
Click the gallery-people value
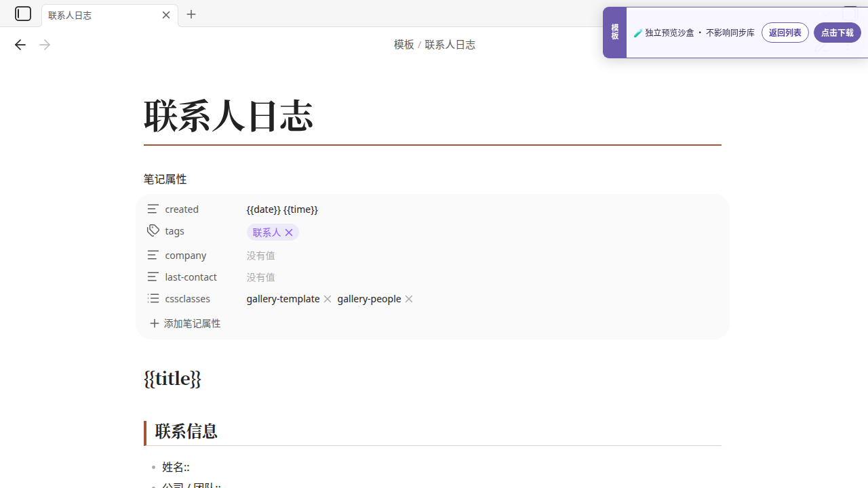point(369,298)
